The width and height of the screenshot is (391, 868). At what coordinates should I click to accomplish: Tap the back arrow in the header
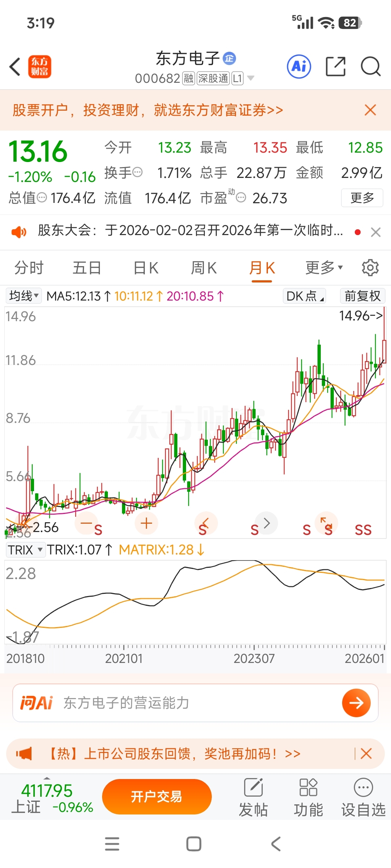coord(15,67)
